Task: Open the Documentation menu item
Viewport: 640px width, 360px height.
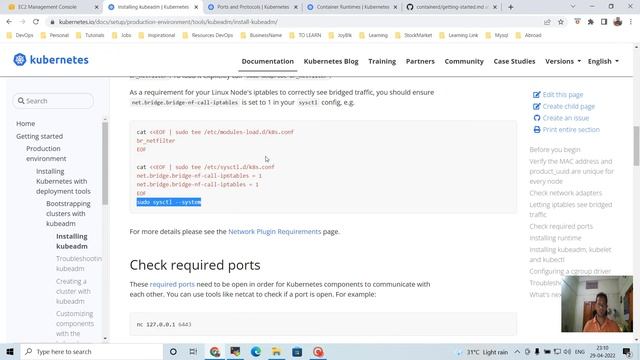Action: click(267, 61)
